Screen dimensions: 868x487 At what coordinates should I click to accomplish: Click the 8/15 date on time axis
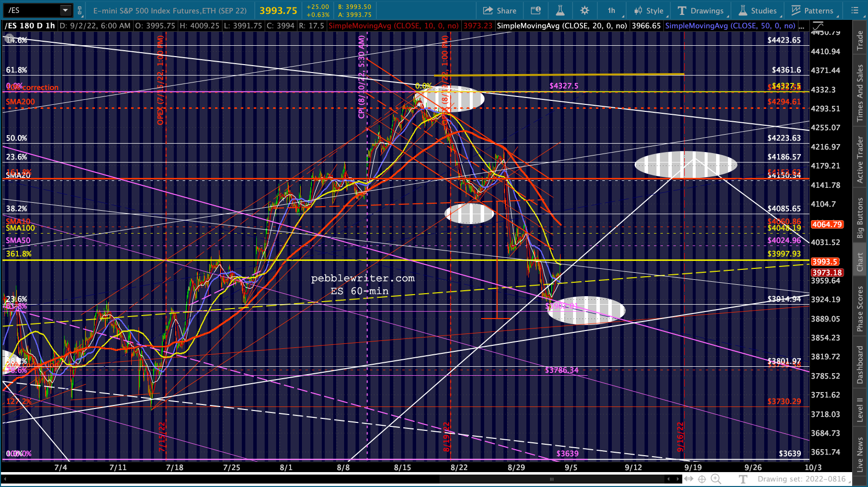[402, 467]
